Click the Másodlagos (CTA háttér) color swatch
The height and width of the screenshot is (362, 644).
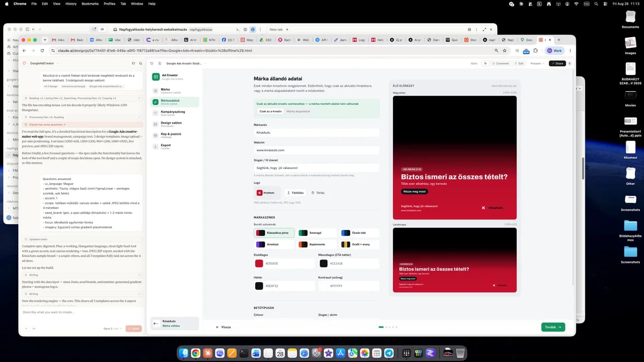point(323,263)
